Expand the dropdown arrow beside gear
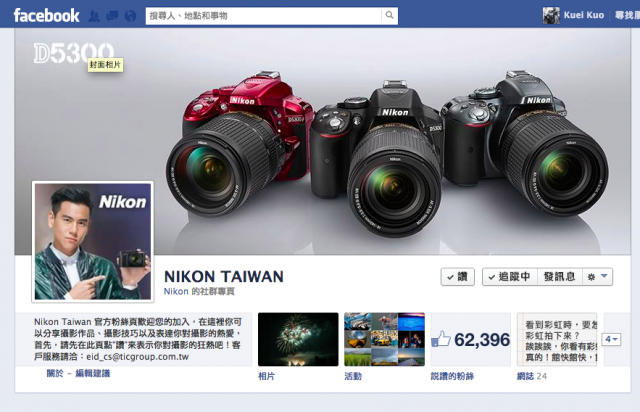The image size is (640, 412). [604, 276]
